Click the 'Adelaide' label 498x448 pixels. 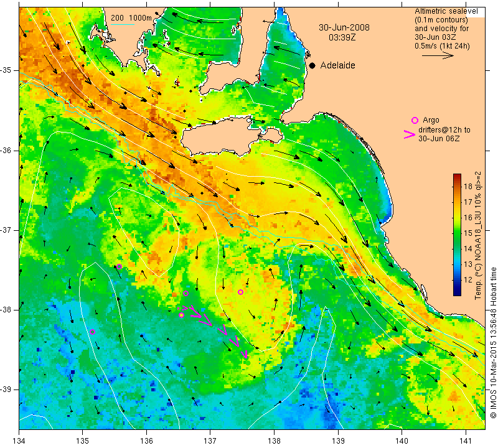click(x=337, y=65)
